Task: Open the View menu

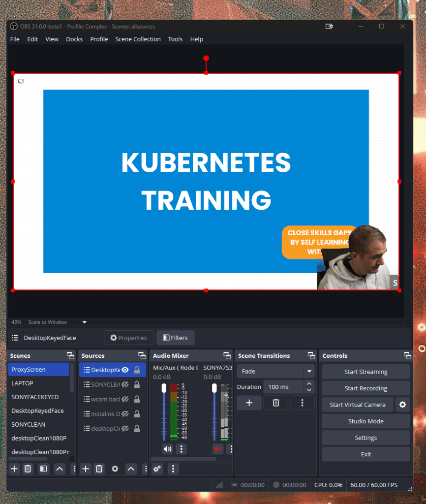Action: click(x=52, y=39)
